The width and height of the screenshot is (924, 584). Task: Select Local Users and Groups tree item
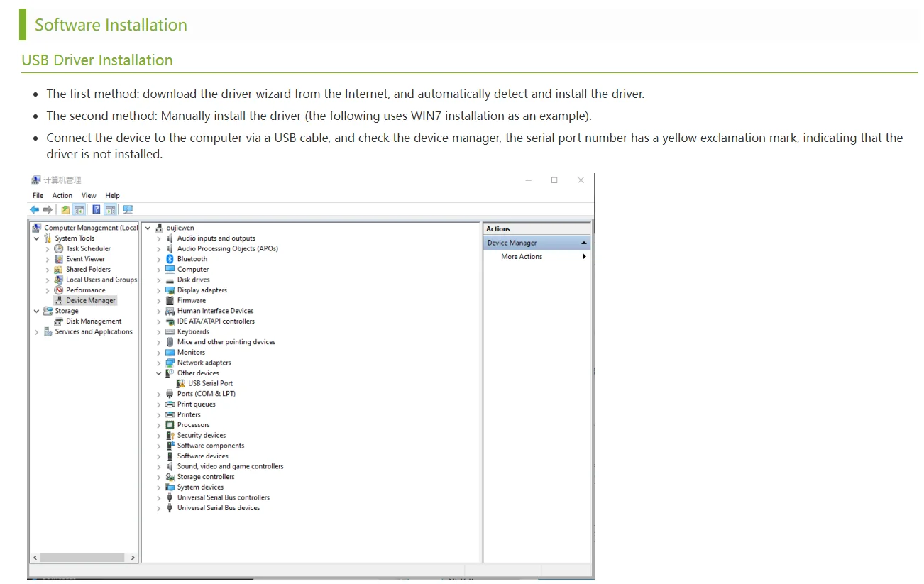coord(101,280)
